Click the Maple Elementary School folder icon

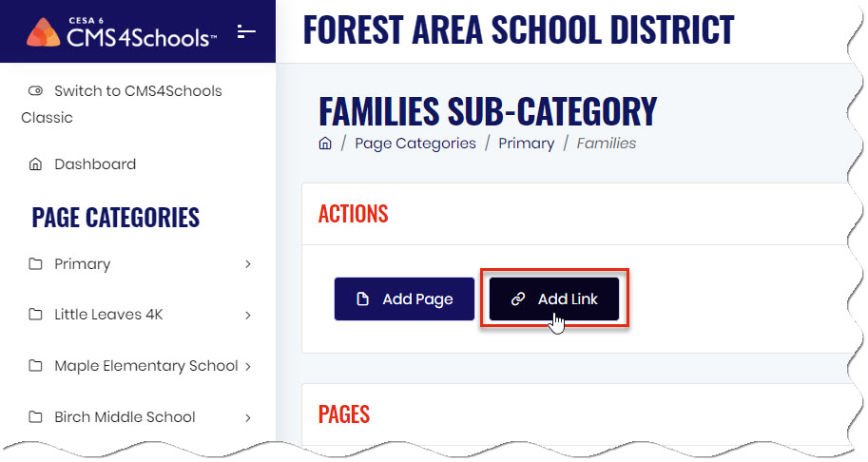[x=35, y=366]
